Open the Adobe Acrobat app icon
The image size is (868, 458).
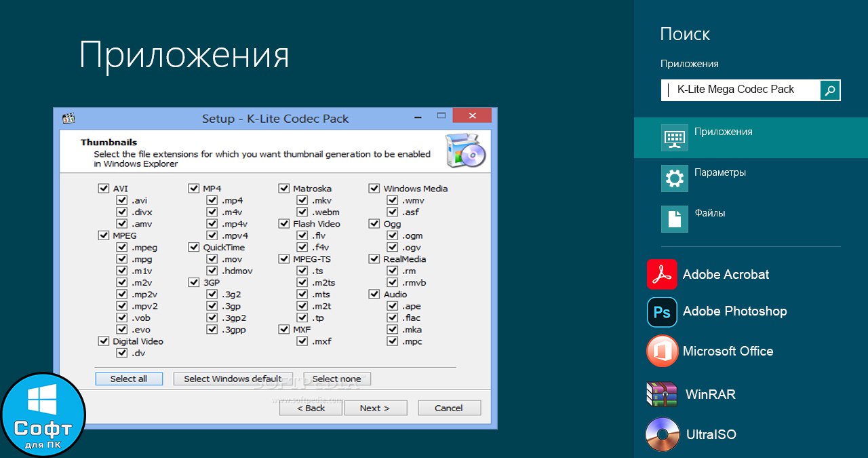tap(662, 274)
